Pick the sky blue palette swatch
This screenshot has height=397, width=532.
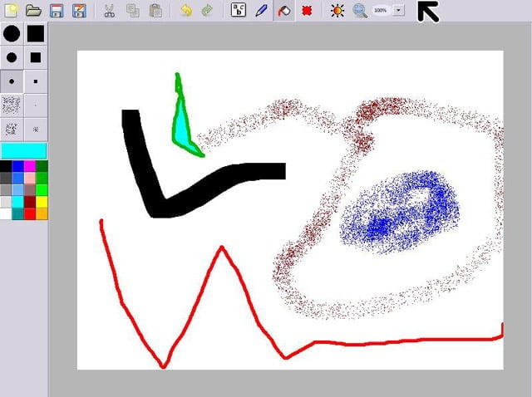point(17,190)
